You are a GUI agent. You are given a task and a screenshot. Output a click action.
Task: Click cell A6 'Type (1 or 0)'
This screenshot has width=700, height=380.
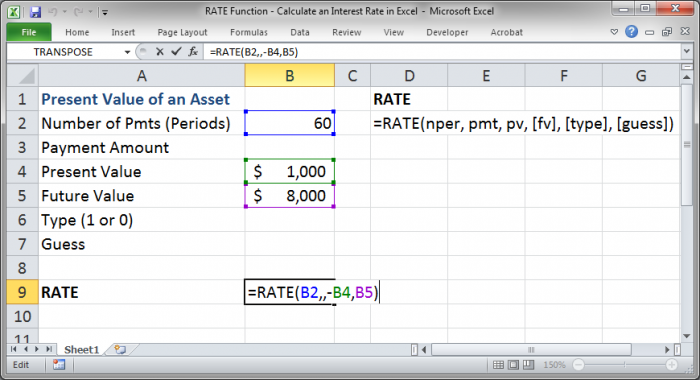tap(142, 220)
